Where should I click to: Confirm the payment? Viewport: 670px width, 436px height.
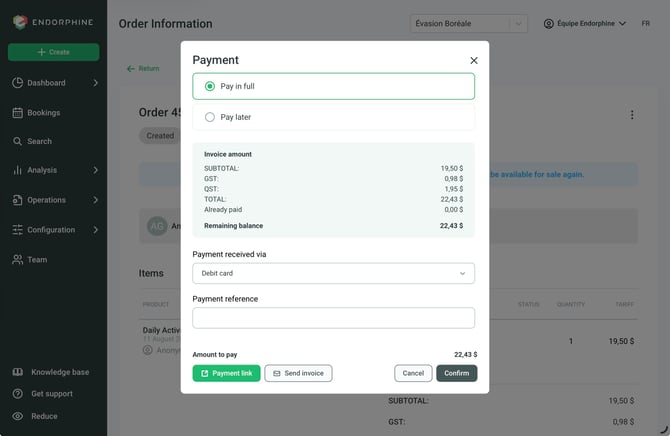(457, 373)
